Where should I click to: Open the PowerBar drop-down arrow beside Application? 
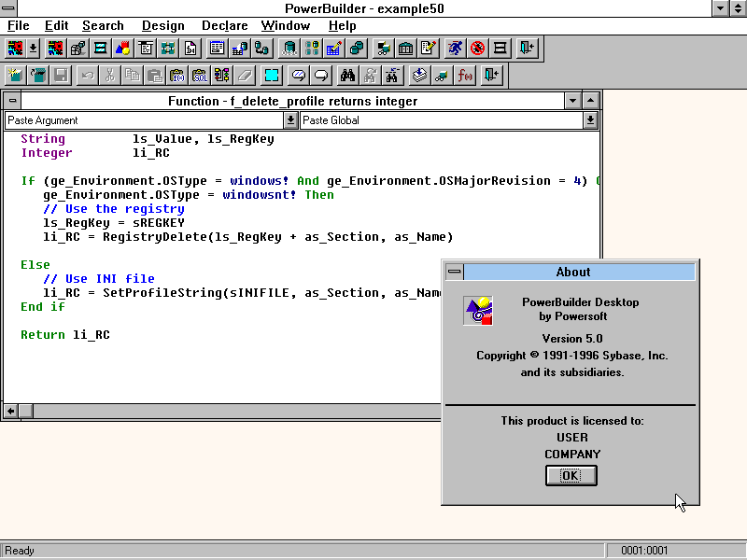pos(33,49)
